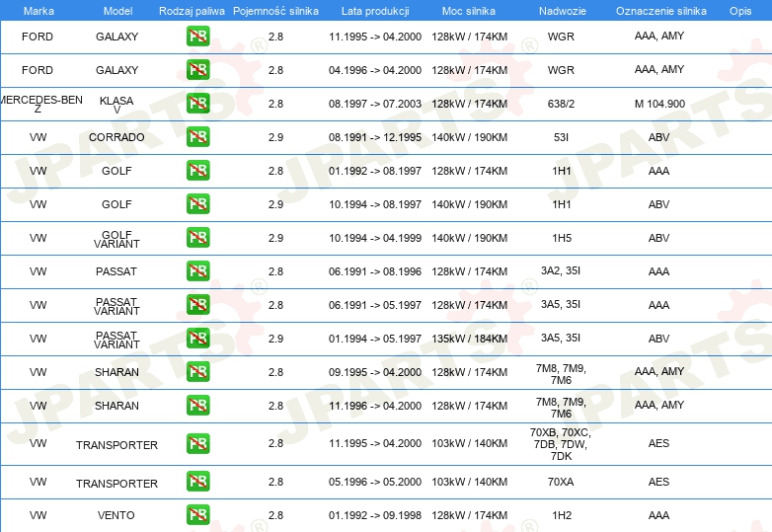
Task: Click 140kW / 190KM in Golf Variant row
Action: pyautogui.click(x=470, y=238)
